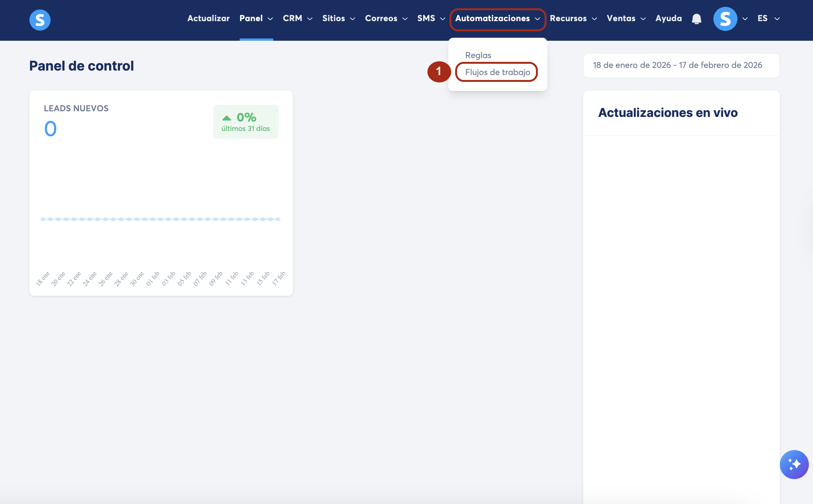Select Reglas from Automatizaciones menu
Image resolution: width=813 pixels, height=504 pixels.
(x=478, y=55)
